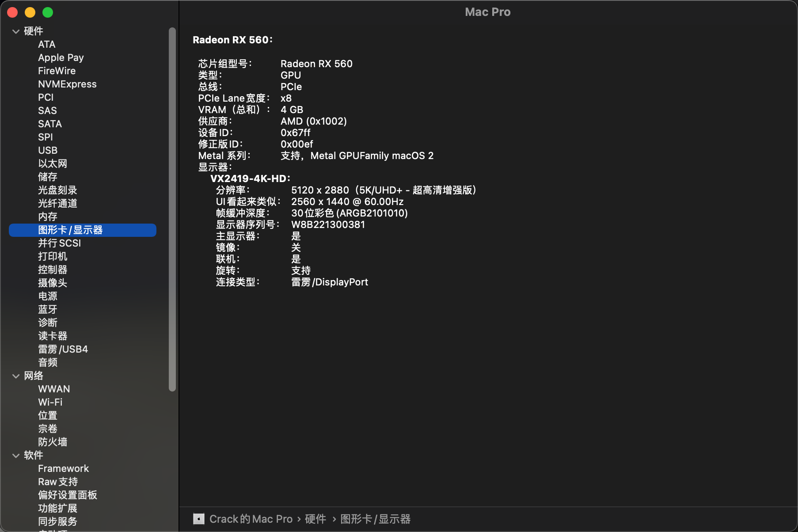Select 雷雳/USB4 in the sidebar
This screenshot has width=798, height=532.
pos(63,349)
